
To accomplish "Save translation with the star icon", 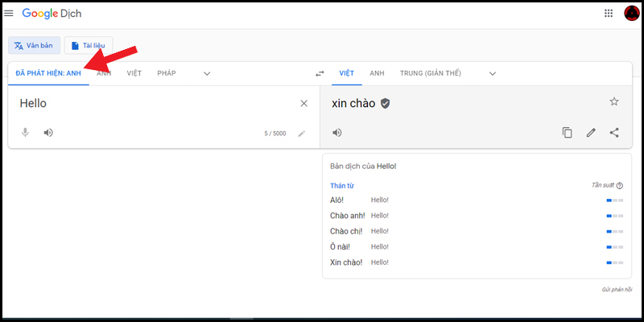I will (614, 101).
